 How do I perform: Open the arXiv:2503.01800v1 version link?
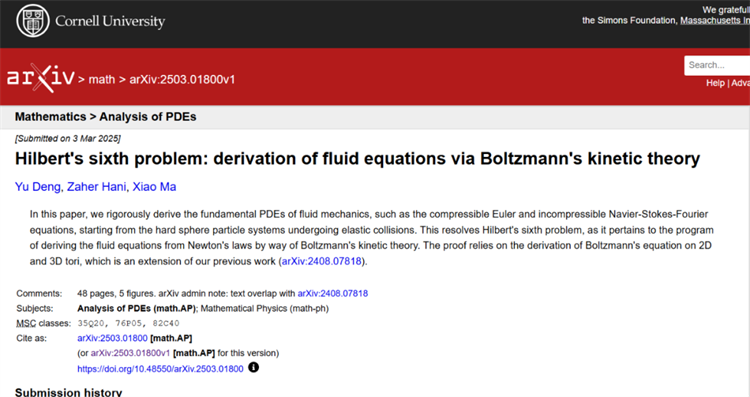[131, 353]
